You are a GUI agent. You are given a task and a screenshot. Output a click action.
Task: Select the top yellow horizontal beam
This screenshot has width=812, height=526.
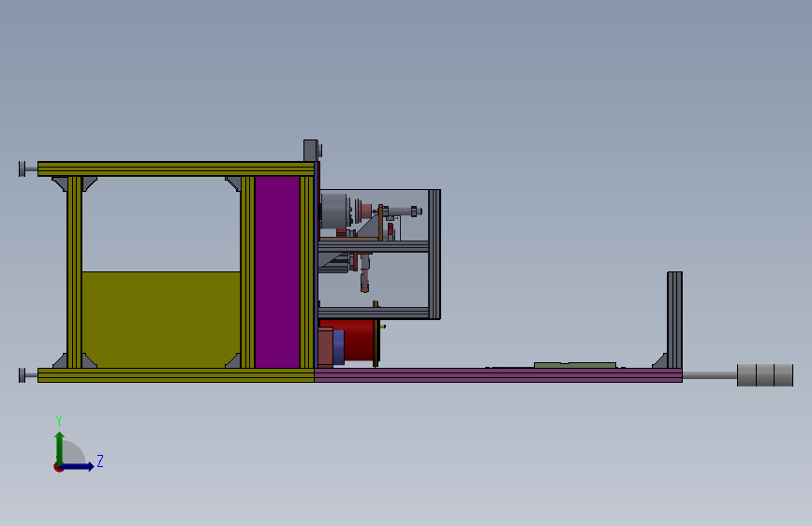point(176,168)
